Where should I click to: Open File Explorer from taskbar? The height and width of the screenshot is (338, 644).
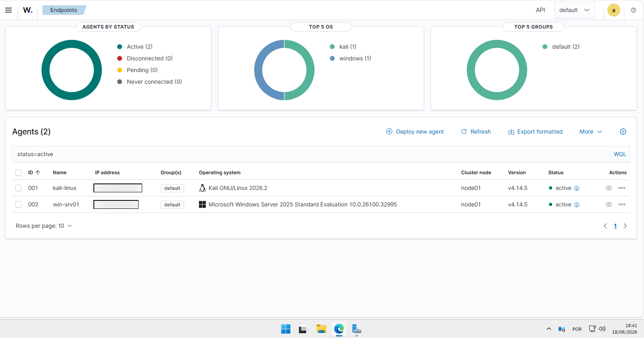(321, 329)
